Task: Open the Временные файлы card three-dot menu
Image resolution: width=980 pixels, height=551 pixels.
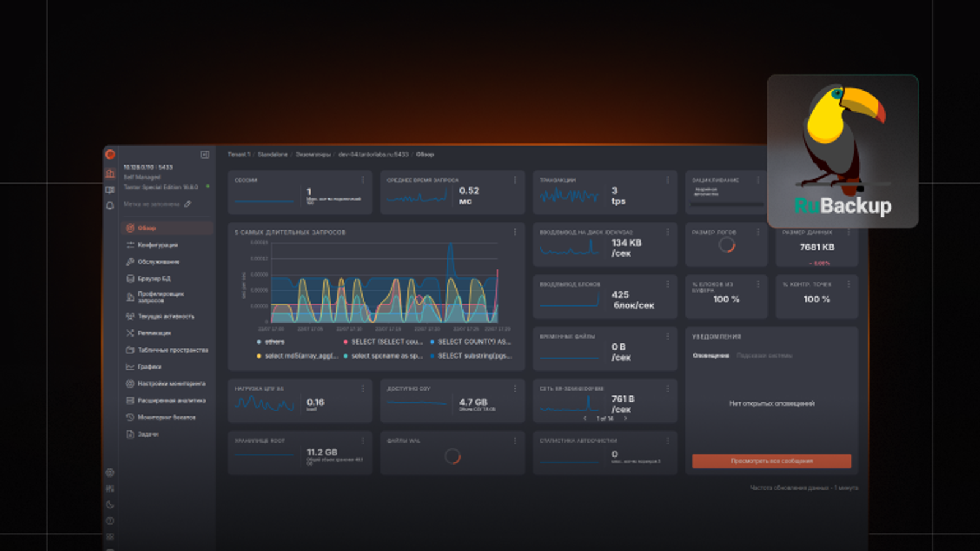Action: (668, 337)
